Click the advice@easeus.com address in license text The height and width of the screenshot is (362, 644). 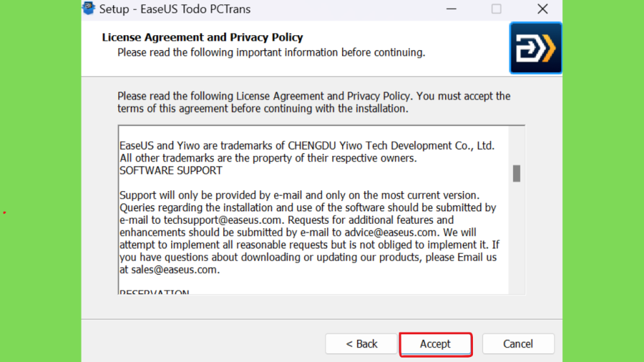[390, 233]
